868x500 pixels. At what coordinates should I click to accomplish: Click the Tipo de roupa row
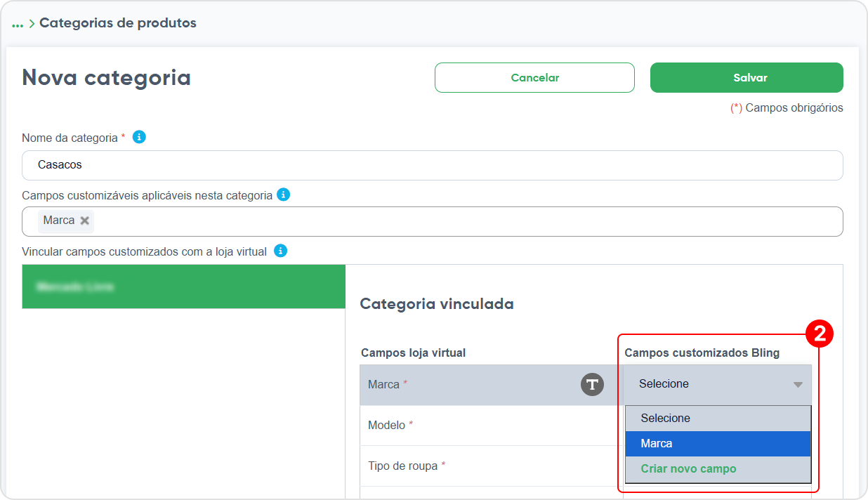tap(492, 466)
